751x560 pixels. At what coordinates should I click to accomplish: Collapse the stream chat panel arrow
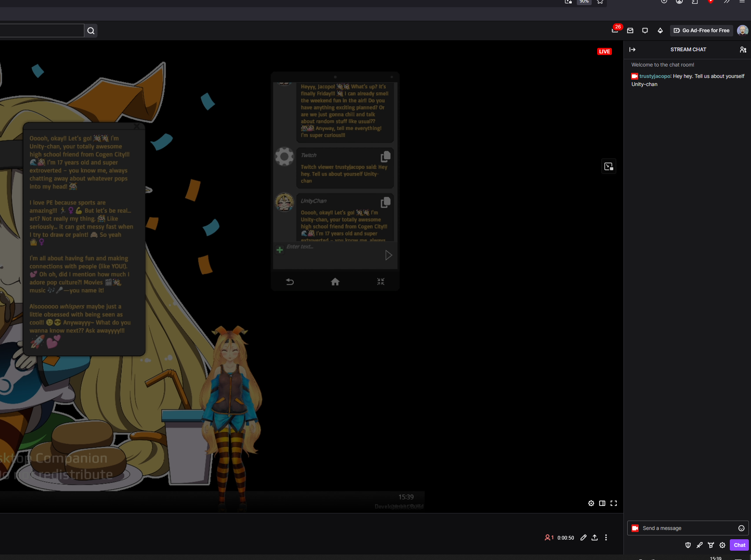tap(632, 50)
